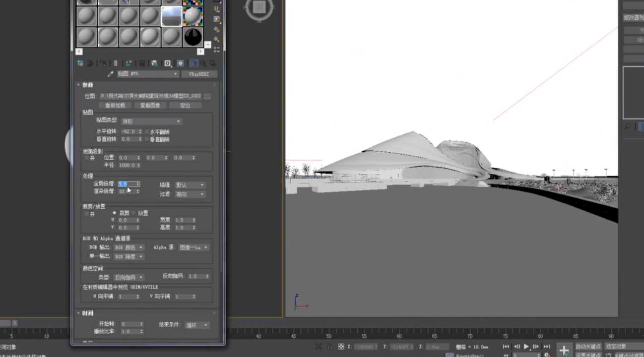
Task: Click Assign Material to Selection icon
Action: [103, 63]
